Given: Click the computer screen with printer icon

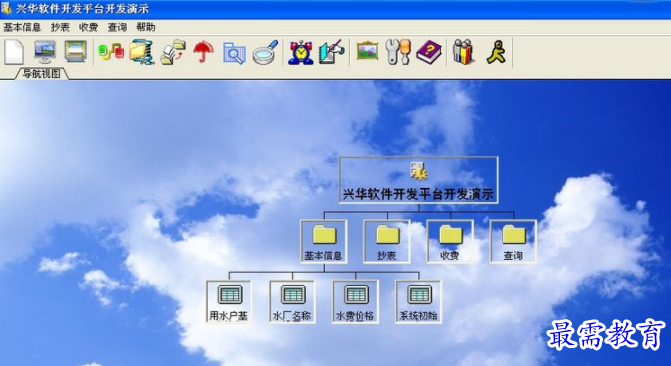Looking at the screenshot, I should coord(76,52).
